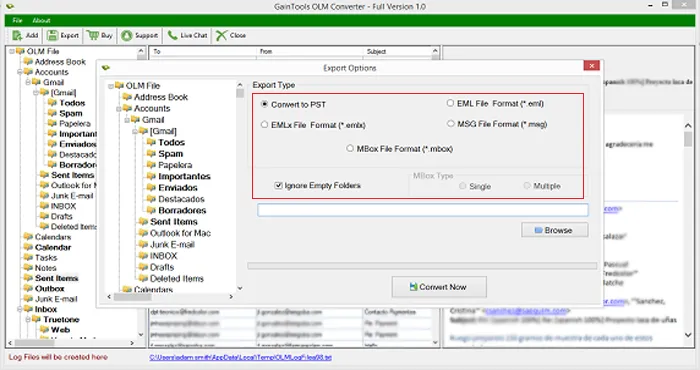Select Todos folder in Export Options tree
700x370 pixels.
tap(171, 142)
